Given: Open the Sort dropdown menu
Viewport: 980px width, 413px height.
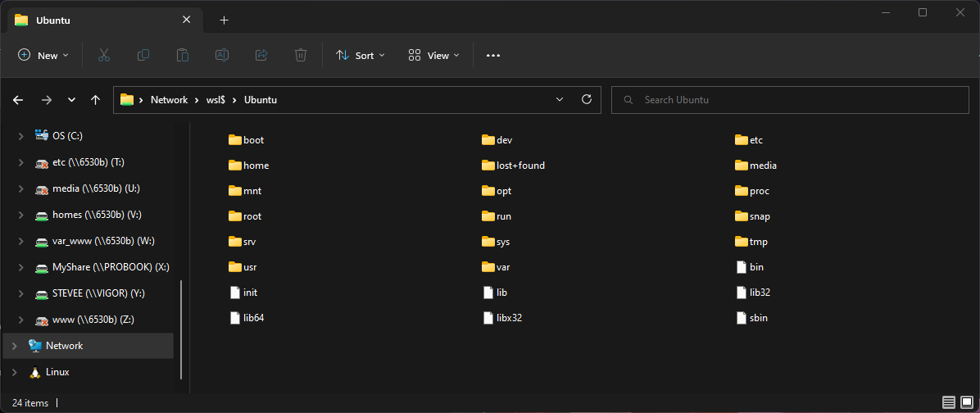Looking at the screenshot, I should pos(360,56).
